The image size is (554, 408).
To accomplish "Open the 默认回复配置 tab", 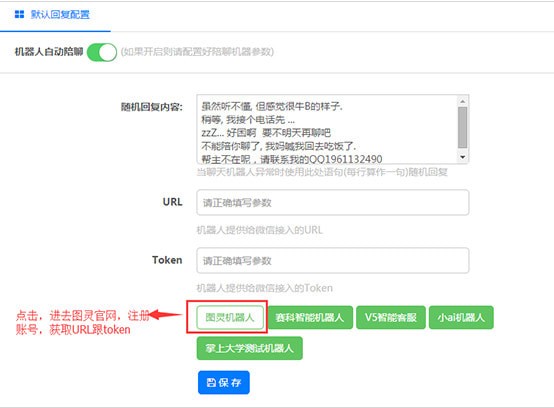I will coord(55,15).
